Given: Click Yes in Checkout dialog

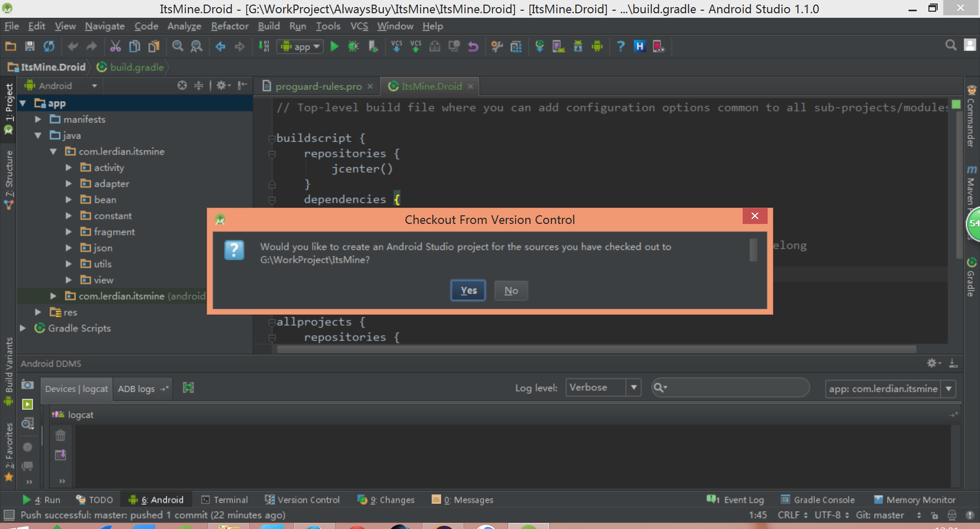Looking at the screenshot, I should 468,290.
